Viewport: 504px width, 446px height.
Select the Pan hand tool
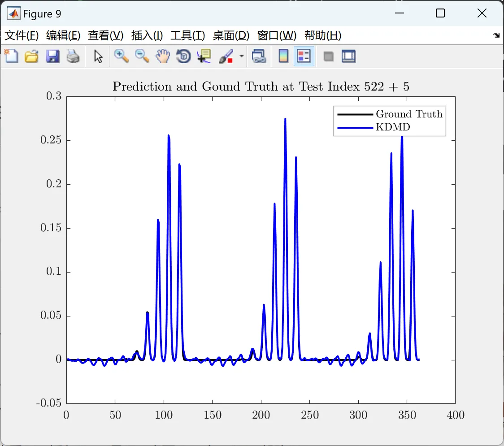(163, 56)
